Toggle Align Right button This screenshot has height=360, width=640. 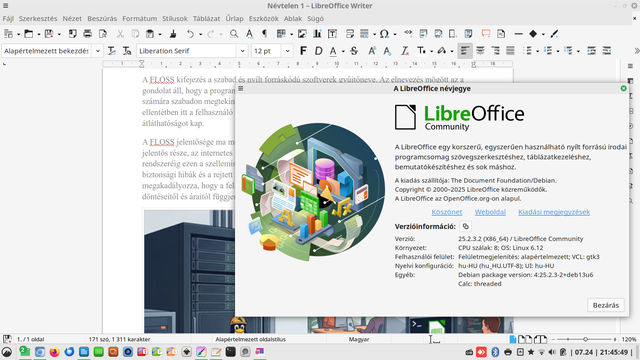click(496, 51)
